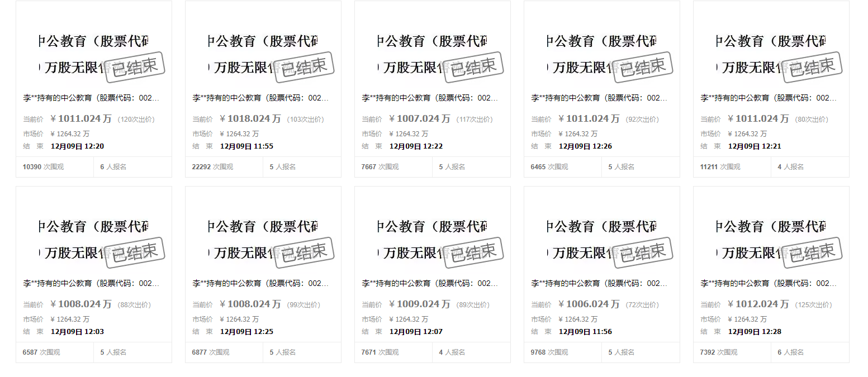This screenshot has width=868, height=377.
Task: Click the end time 12月09日 12:20
Action: (x=78, y=146)
